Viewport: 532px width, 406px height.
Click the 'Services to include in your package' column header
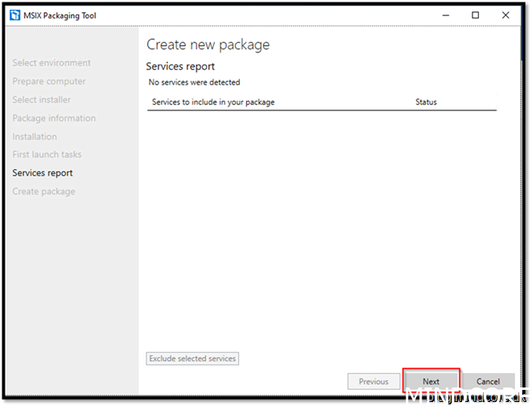[213, 102]
